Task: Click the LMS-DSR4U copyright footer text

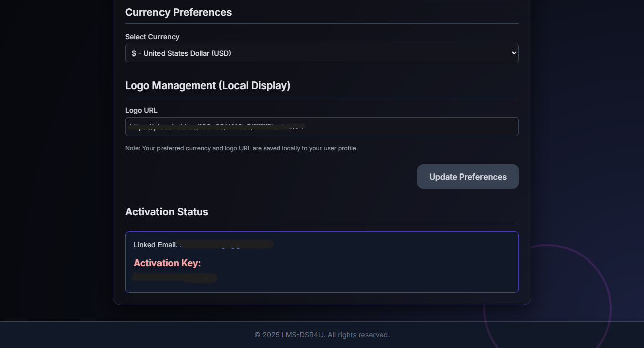Action: point(322,335)
